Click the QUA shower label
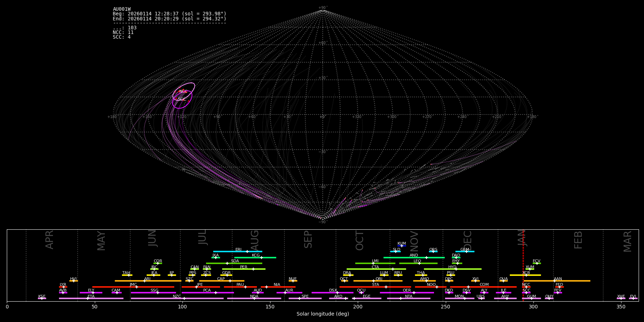The image size is (644, 322). [x=503, y=279]
